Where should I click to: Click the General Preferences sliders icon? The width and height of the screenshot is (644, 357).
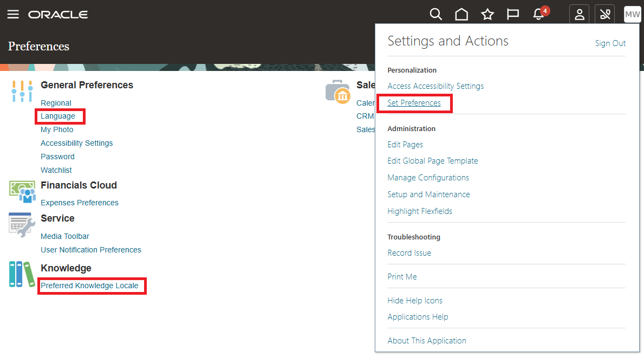(x=22, y=91)
